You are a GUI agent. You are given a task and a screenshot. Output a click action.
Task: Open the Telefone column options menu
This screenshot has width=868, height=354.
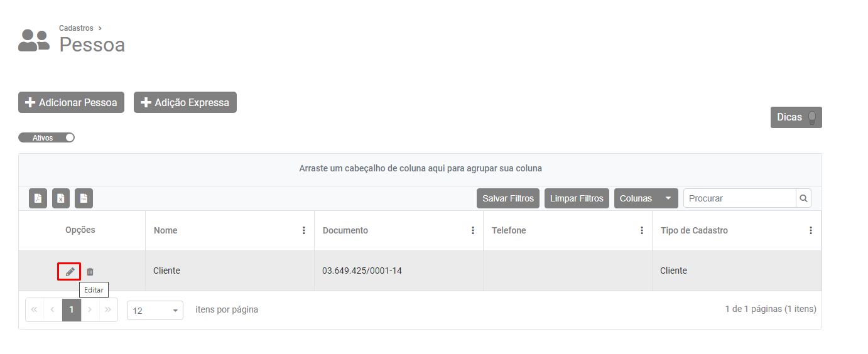click(x=642, y=230)
